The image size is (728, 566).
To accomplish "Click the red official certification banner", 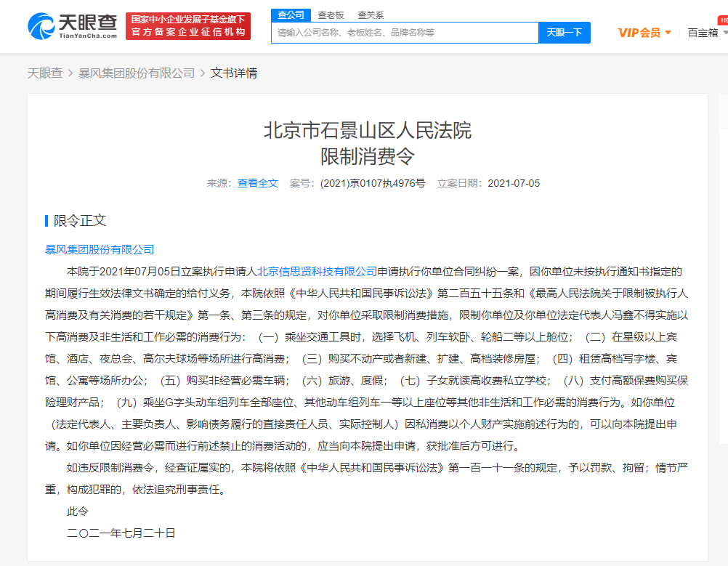I will (188, 26).
